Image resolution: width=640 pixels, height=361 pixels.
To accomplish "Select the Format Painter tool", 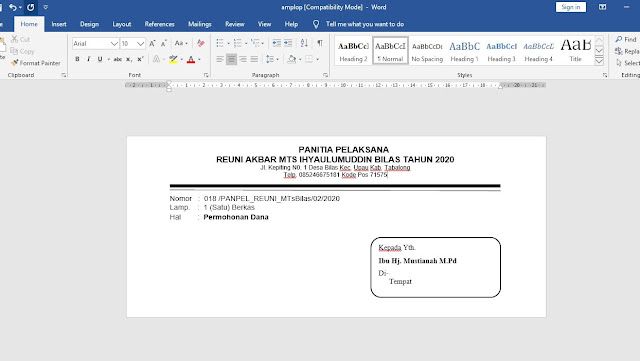I will click(x=36, y=63).
